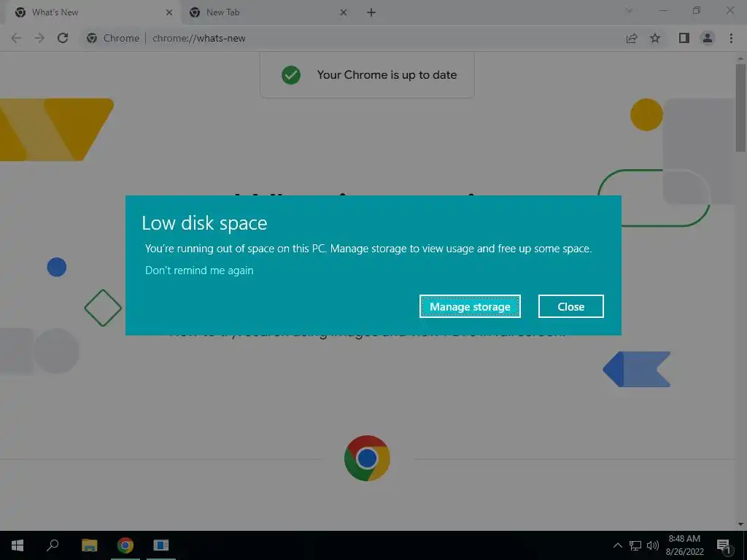This screenshot has width=747, height=560.
Task: Open the side panel icon
Action: click(x=684, y=38)
